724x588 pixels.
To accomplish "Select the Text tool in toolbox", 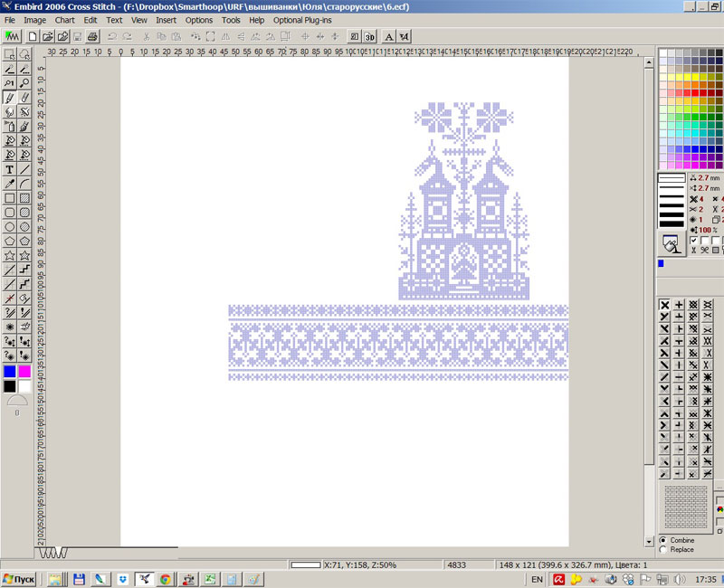I will pyautogui.click(x=9, y=169).
